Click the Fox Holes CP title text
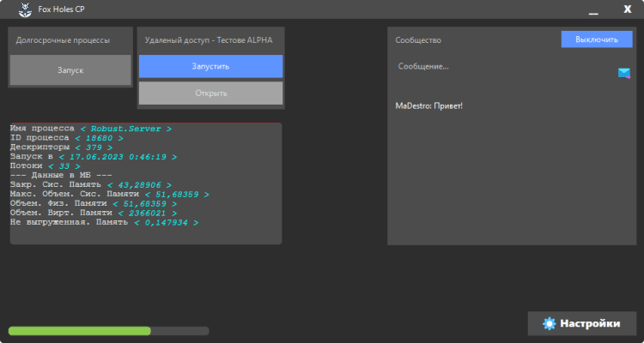The image size is (644, 343). (x=68, y=9)
